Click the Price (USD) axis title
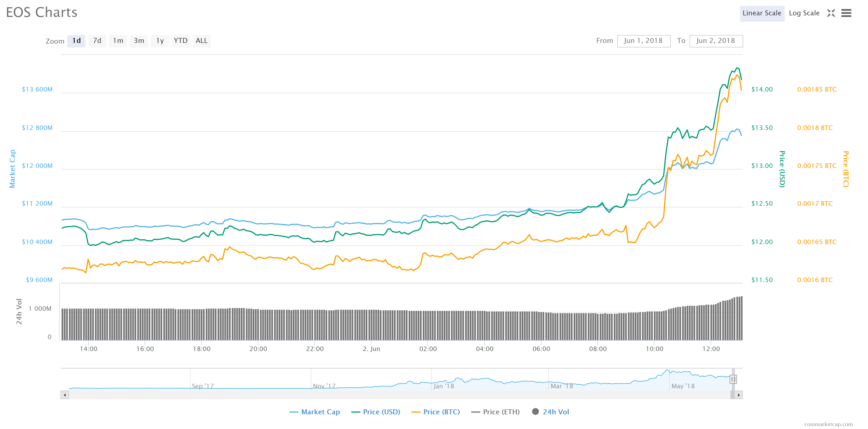 [782, 169]
